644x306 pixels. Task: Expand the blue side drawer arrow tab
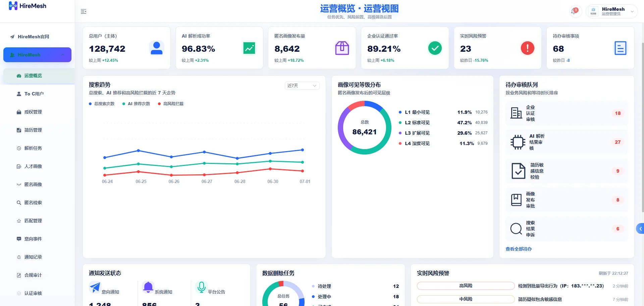pyautogui.click(x=640, y=228)
